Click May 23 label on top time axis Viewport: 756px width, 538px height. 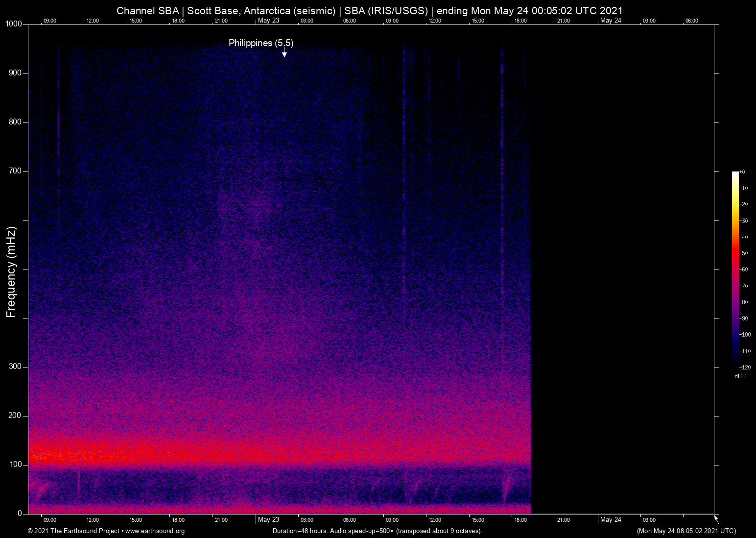[268, 21]
